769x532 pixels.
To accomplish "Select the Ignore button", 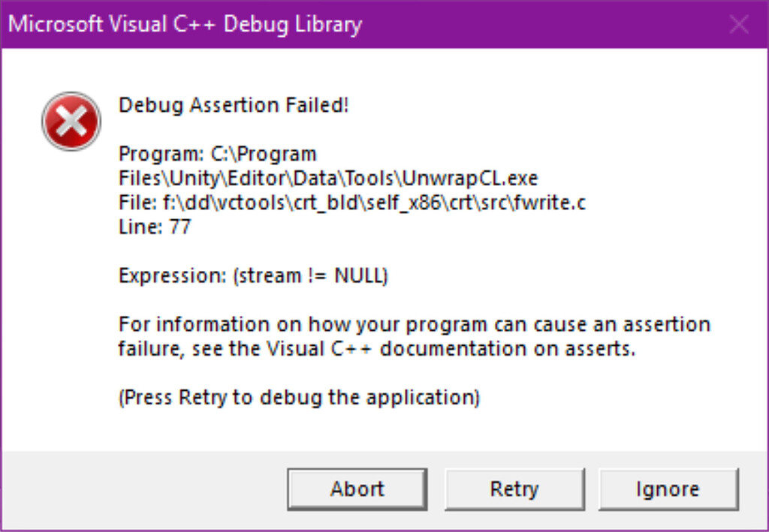I will (x=668, y=489).
